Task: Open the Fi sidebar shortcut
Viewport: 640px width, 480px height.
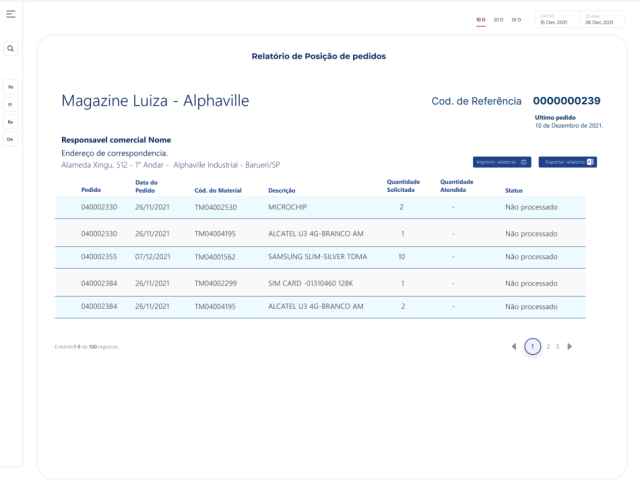Action: [x=11, y=104]
